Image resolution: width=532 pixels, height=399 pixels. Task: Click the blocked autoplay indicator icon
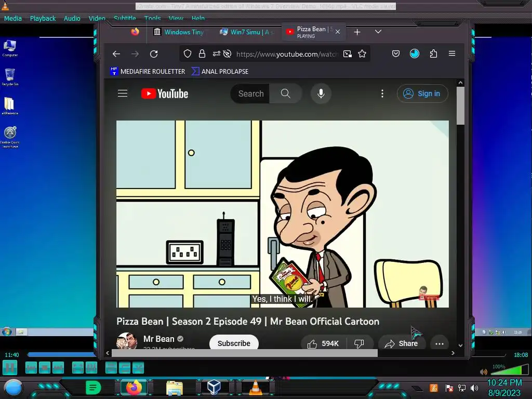[228, 54]
